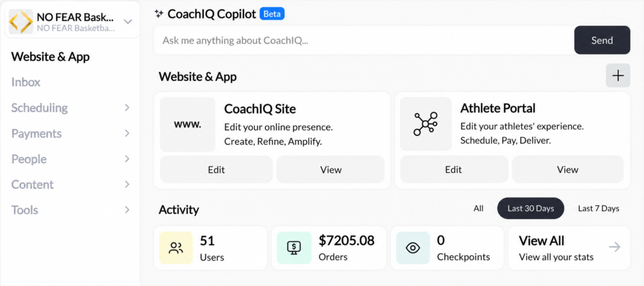
Task: Open the organization switcher dropdown chevron
Action: point(128,21)
